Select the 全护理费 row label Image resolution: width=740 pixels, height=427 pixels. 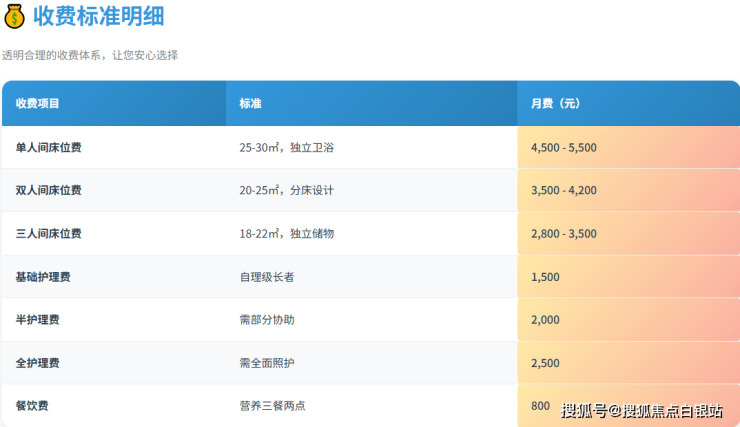[x=37, y=363]
